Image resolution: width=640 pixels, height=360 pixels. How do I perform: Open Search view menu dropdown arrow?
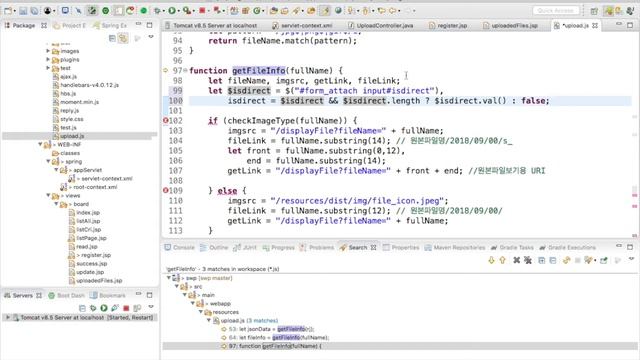tap(631, 259)
